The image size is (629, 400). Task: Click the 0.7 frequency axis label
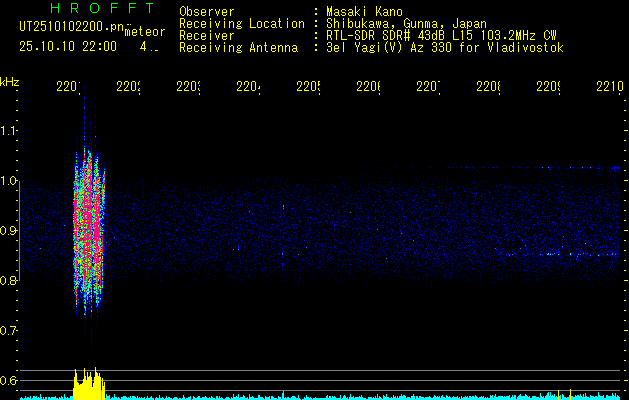click(x=9, y=330)
